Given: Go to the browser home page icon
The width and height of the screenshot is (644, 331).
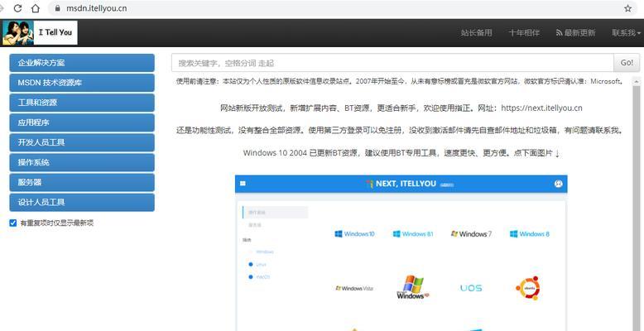Looking at the screenshot, I should click(36, 8).
